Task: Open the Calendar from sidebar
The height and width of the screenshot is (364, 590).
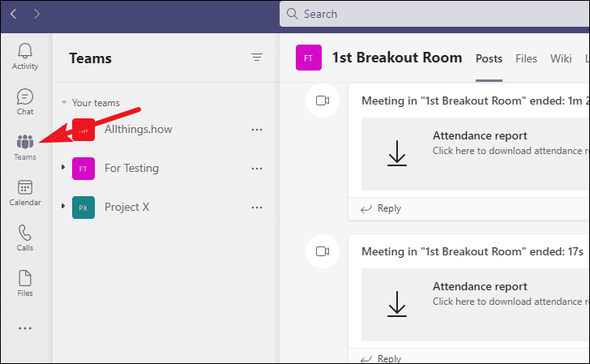Action: 25,192
